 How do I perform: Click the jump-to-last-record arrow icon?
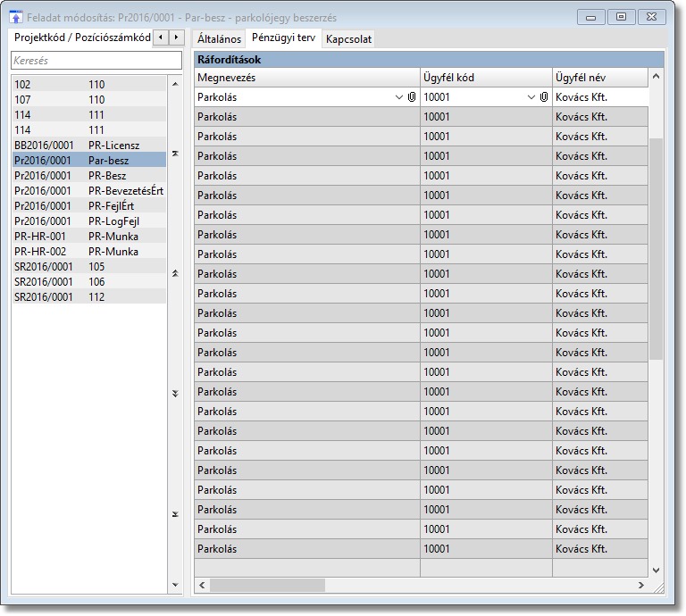pos(175,513)
